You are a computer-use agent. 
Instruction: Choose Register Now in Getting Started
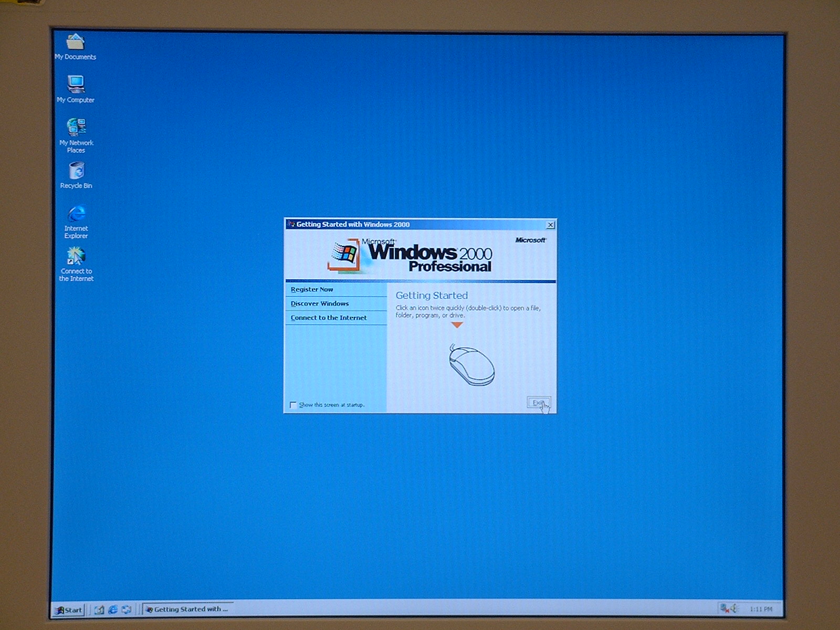312,289
